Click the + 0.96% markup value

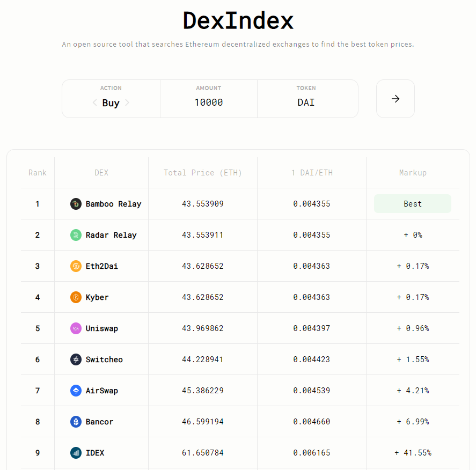pyautogui.click(x=413, y=328)
